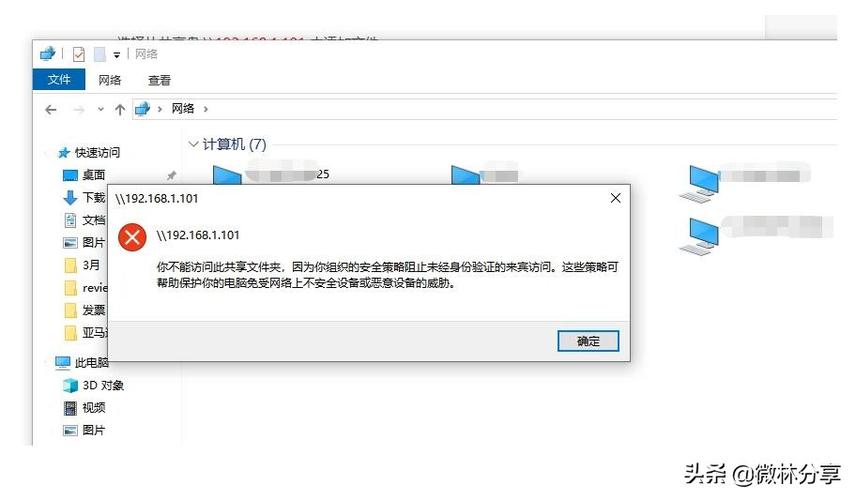The height and width of the screenshot is (500, 856).
Task: Click the 确定 button in error dialog
Action: (588, 341)
